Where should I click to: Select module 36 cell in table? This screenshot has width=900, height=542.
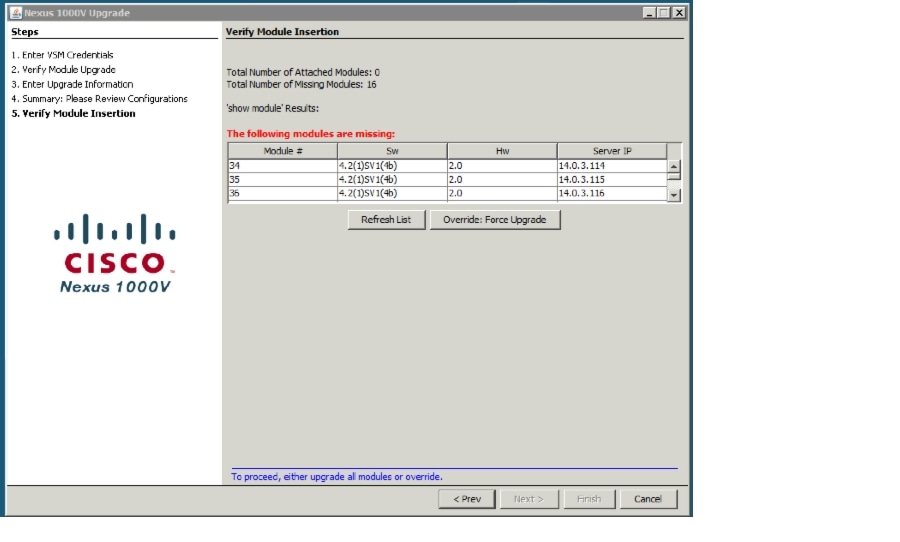pos(282,193)
